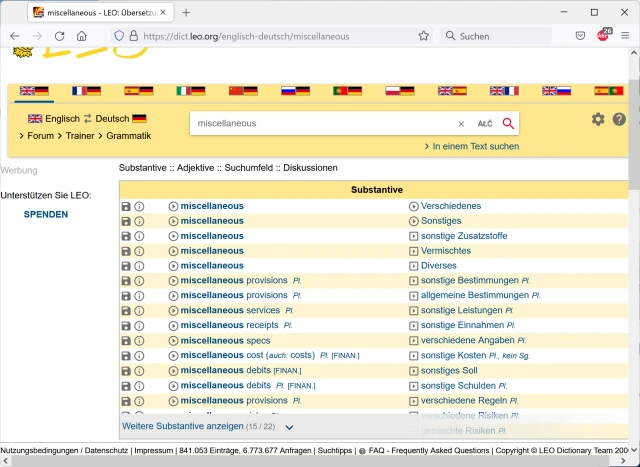This screenshot has height=467, width=640.
Task: Click the SPENDEN donation link
Action: click(46, 214)
